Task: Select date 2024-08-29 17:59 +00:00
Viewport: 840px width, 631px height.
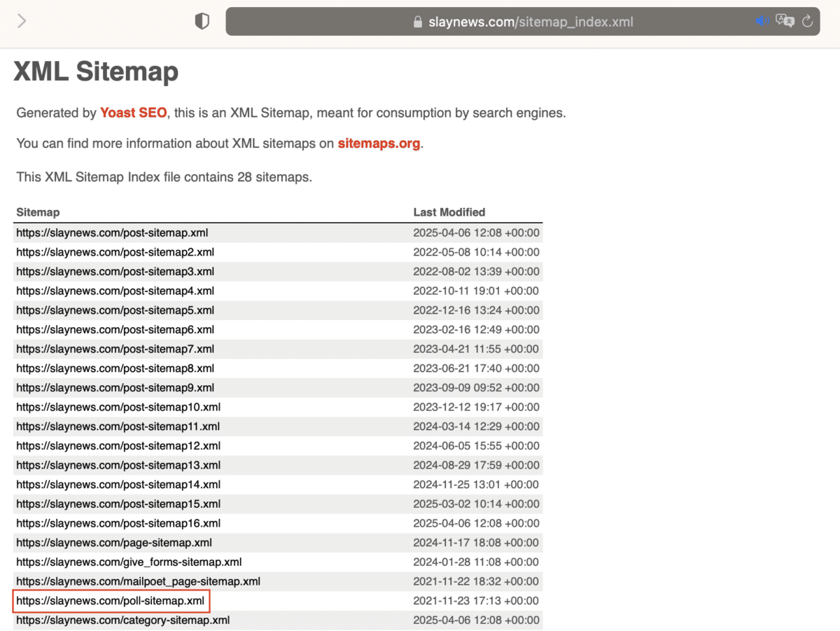Action: pyautogui.click(x=477, y=465)
